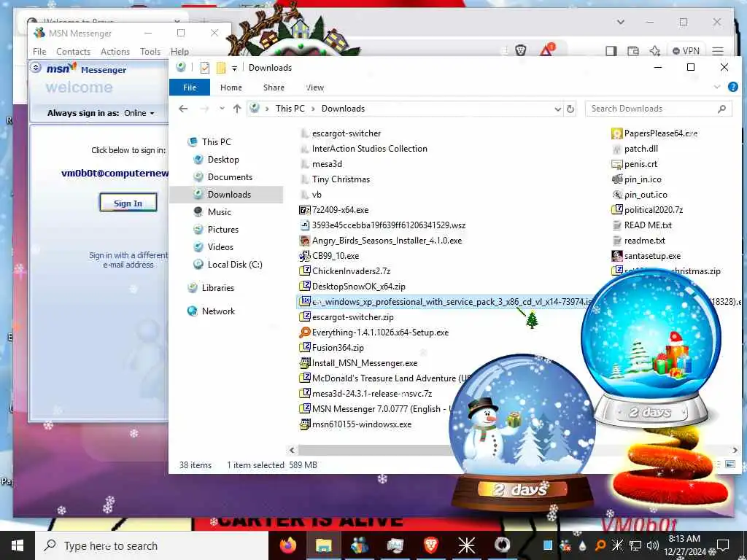Open the Brave hamburger main menu
The image size is (747, 560).
click(718, 51)
